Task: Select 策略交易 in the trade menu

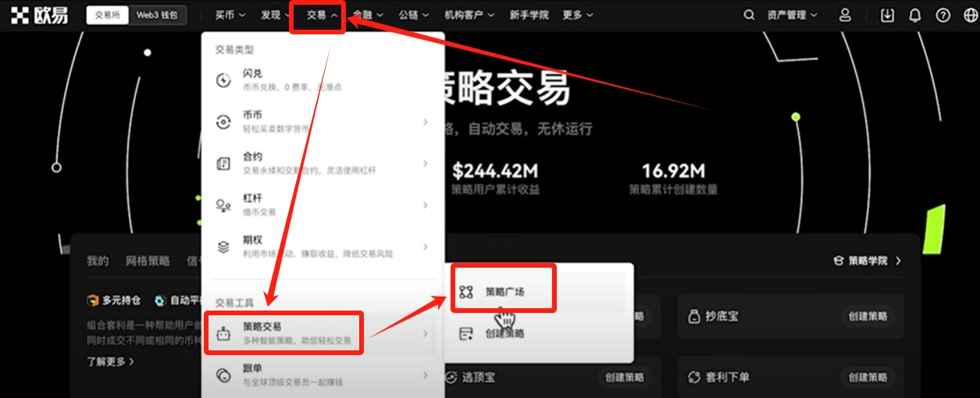Action: pos(323,334)
